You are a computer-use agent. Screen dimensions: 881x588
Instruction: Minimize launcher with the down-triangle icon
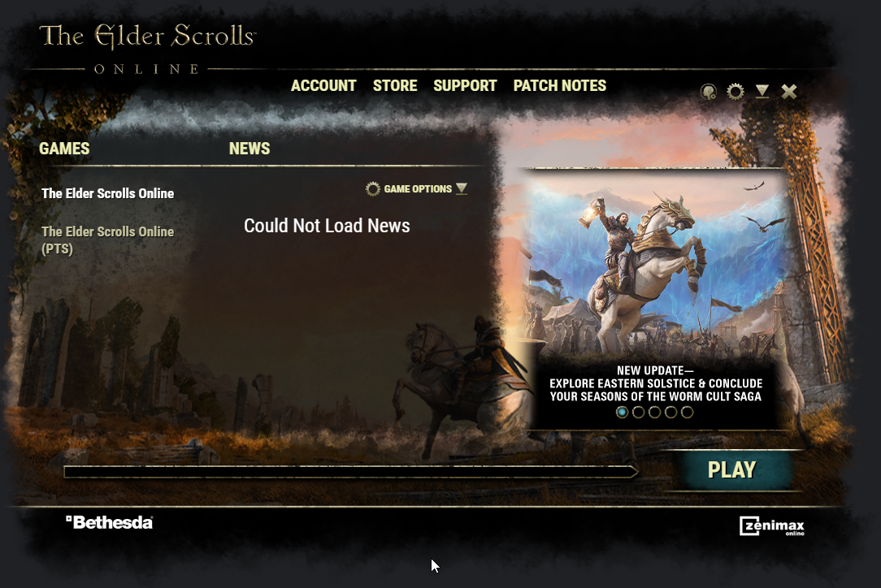click(762, 92)
